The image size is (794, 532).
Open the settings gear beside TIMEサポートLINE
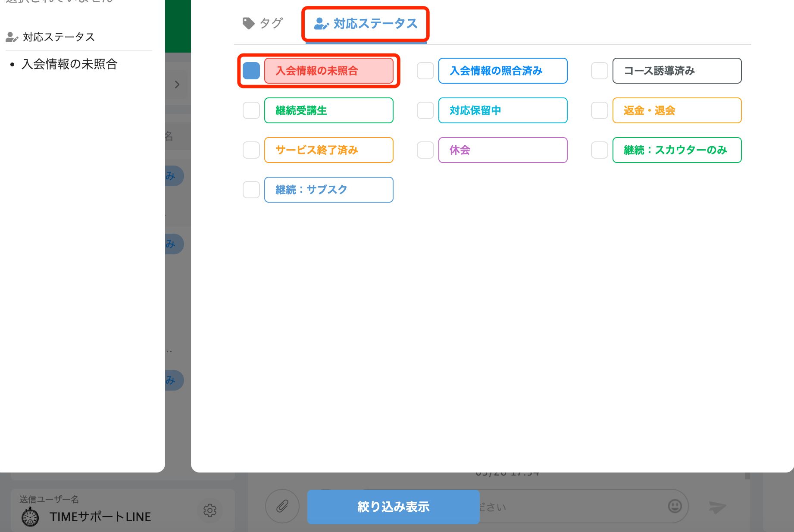click(210, 510)
